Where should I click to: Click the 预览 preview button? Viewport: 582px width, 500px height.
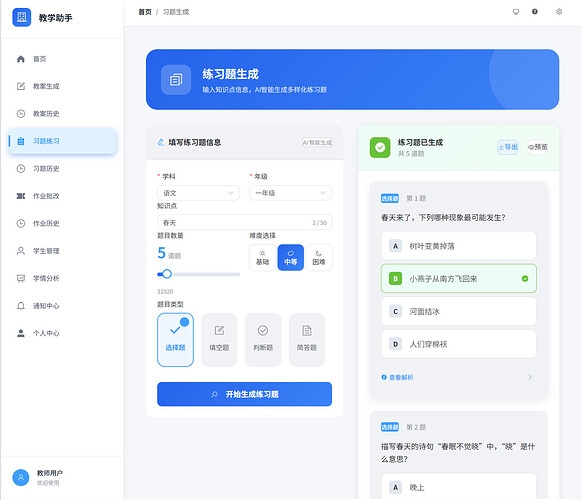[537, 147]
